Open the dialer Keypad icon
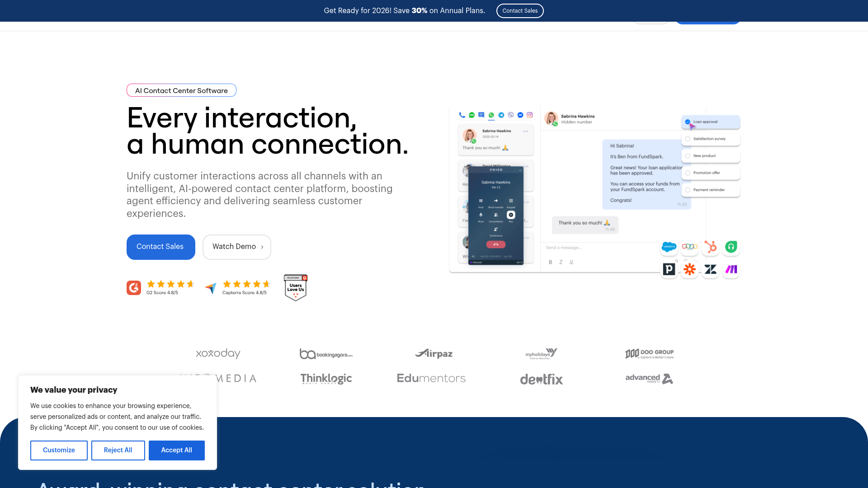 pos(511,201)
